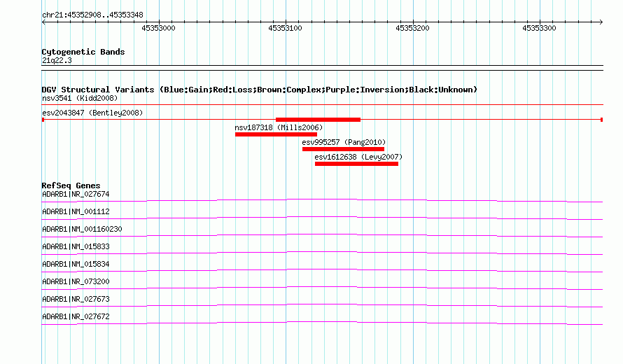Viewport: 623px width, 364px height.
Task: Click the right arrow of the ruler
Action: click(x=601, y=22)
